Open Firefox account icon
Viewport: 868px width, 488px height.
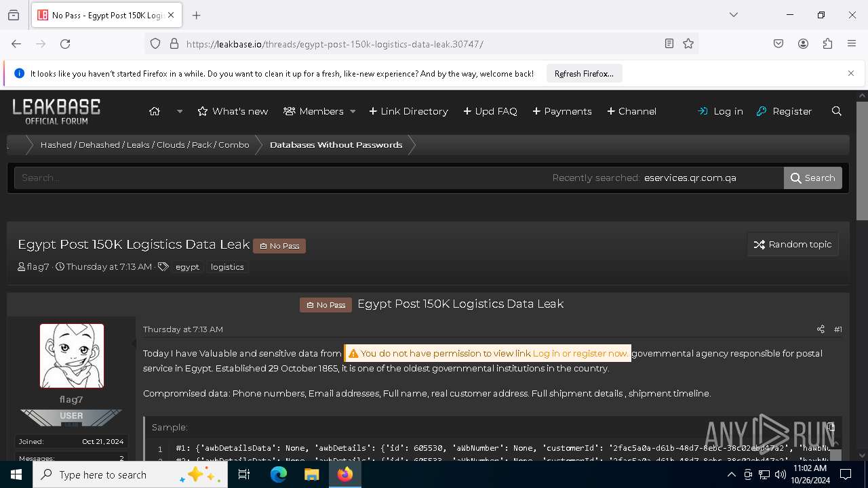[x=803, y=43]
